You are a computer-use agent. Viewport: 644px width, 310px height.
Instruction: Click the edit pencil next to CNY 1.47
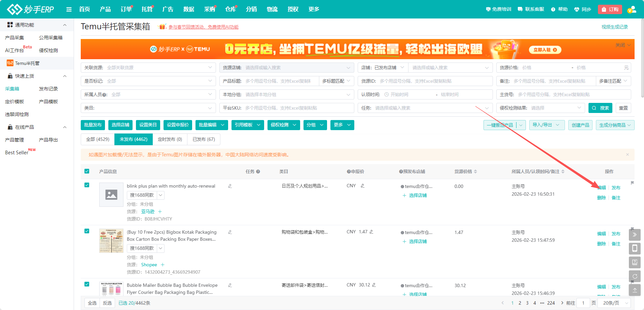(371, 232)
